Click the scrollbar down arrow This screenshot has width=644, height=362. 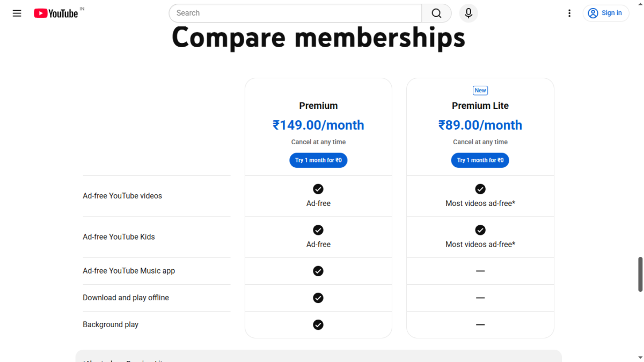point(639,357)
